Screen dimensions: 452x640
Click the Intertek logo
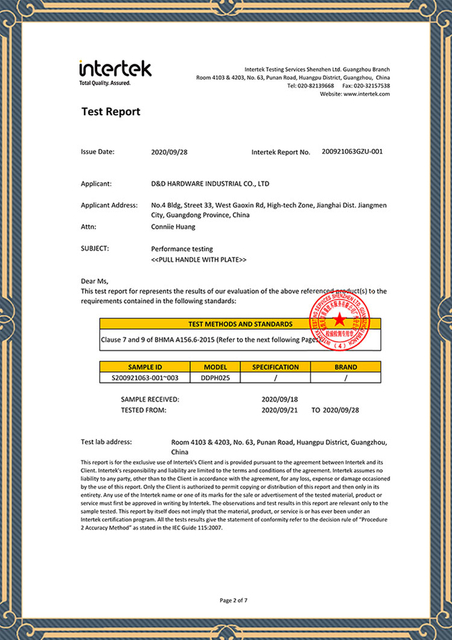click(115, 69)
